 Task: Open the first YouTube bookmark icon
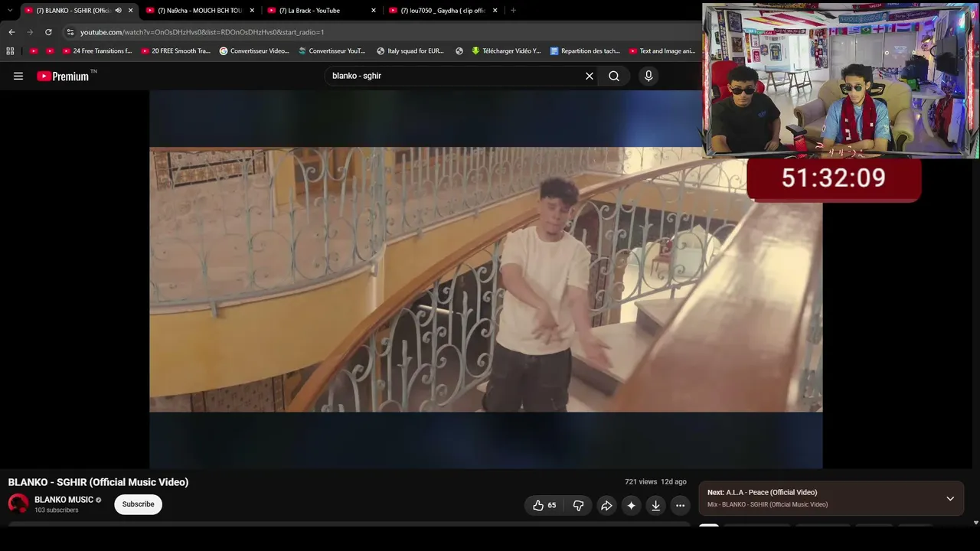point(34,51)
